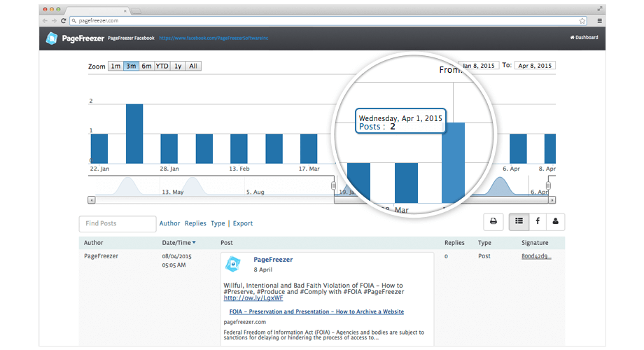Print posts using the printer icon
This screenshot has width=644, height=350.
click(493, 221)
